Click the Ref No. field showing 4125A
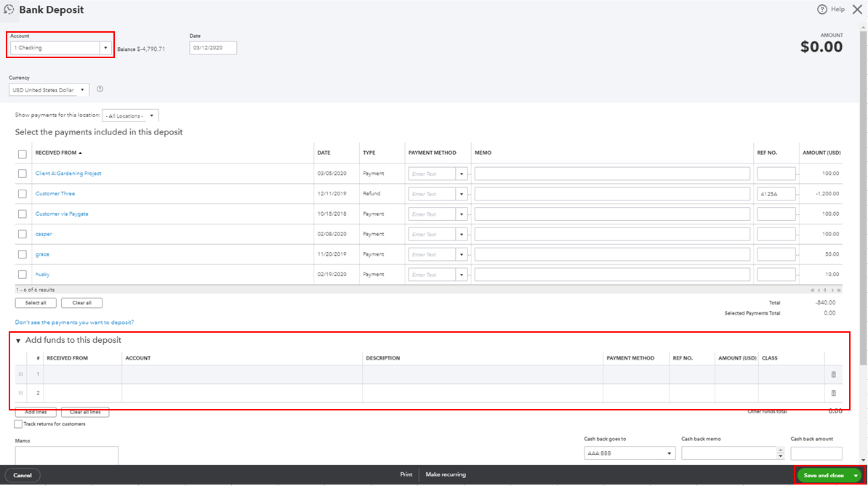The width and height of the screenshot is (868, 486). click(776, 194)
